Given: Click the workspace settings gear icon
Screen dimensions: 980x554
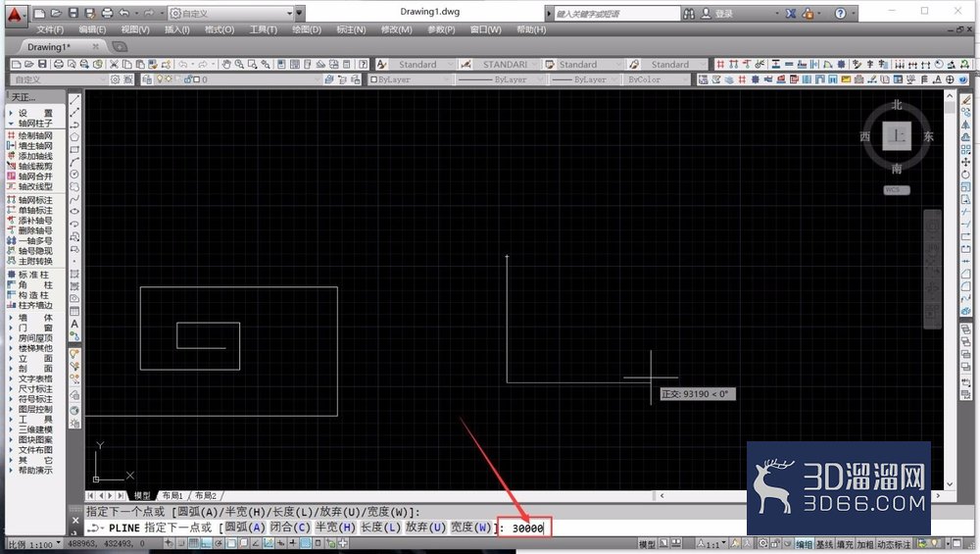Looking at the screenshot, I should click(115, 79).
